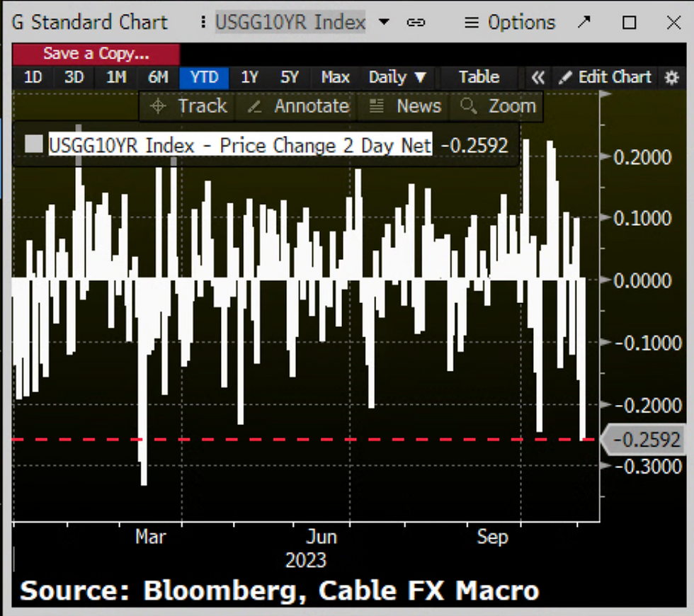694x616 pixels.
Task: Click the -0.2000 y-axis label
Action: point(647,405)
